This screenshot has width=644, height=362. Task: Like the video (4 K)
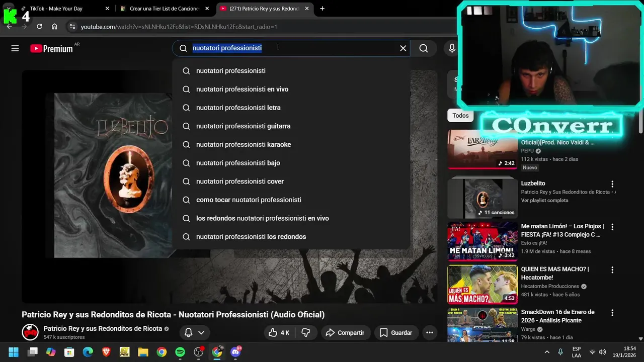click(x=279, y=333)
